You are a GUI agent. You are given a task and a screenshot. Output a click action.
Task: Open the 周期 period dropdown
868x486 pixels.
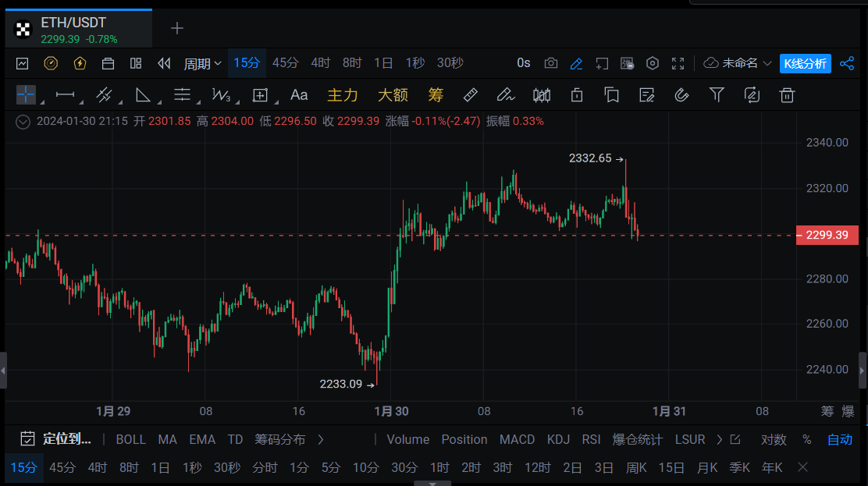[x=202, y=63]
